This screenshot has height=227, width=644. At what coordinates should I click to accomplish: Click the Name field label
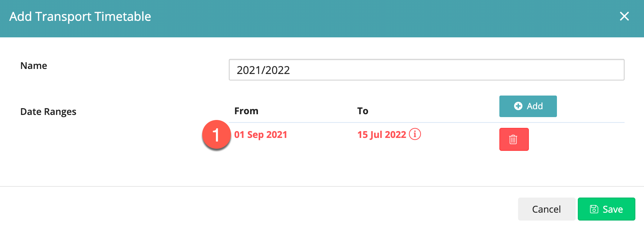[33, 66]
